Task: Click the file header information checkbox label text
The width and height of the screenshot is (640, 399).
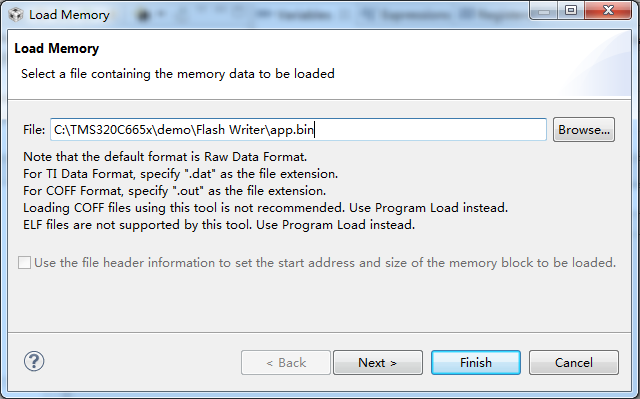Action: click(x=325, y=263)
